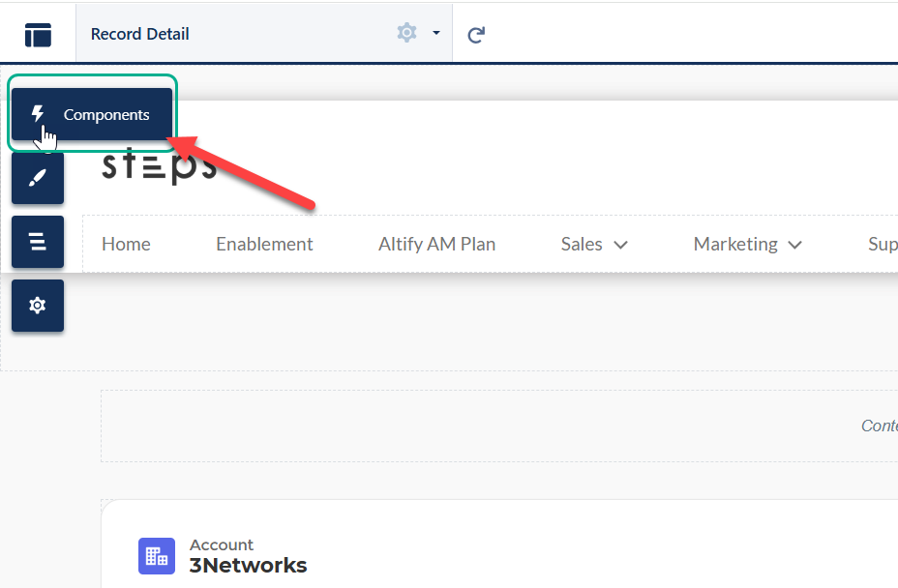Select the Enablement navigation item

264,245
